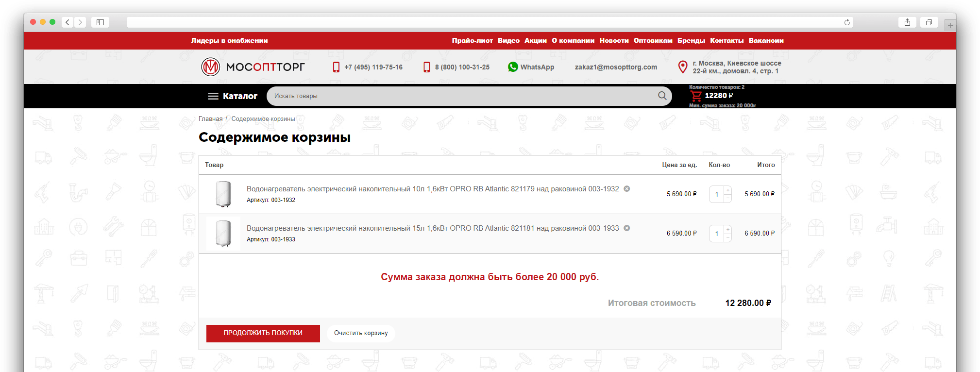Click the Артикул: 003-1933 text

[271, 239]
